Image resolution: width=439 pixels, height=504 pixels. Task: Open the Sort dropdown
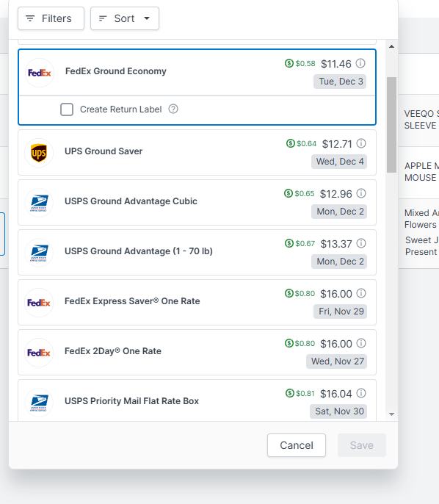click(x=125, y=18)
